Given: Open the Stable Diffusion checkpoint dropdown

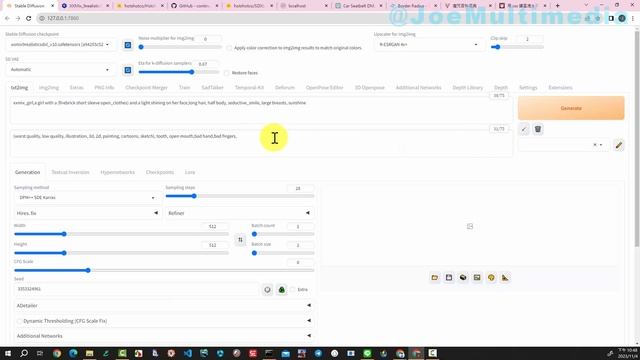Looking at the screenshot, I should click(x=60, y=44).
